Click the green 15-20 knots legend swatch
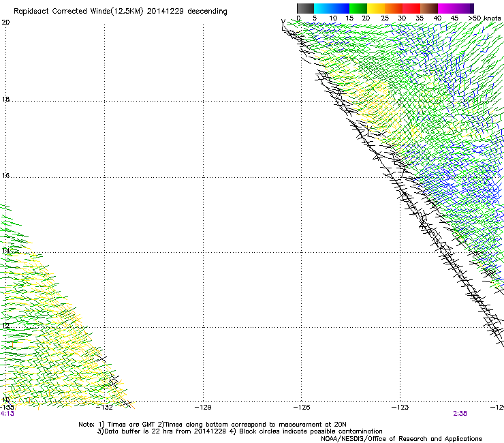The image size is (504, 443). (358, 8)
